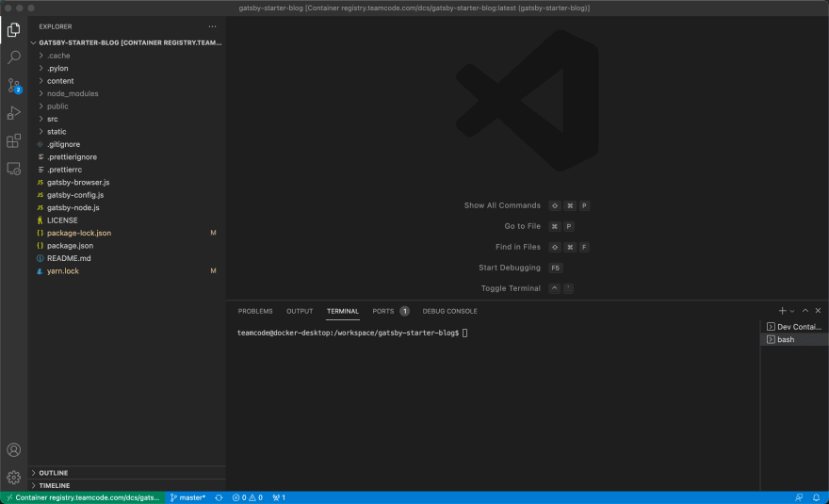Expand the content folder
This screenshot has width=829, height=504.
tap(127, 81)
